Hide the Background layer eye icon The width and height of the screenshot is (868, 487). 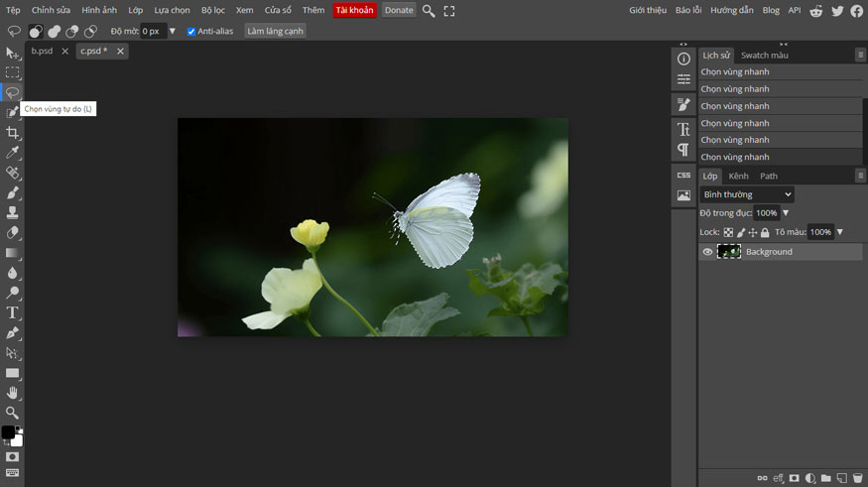click(x=707, y=252)
